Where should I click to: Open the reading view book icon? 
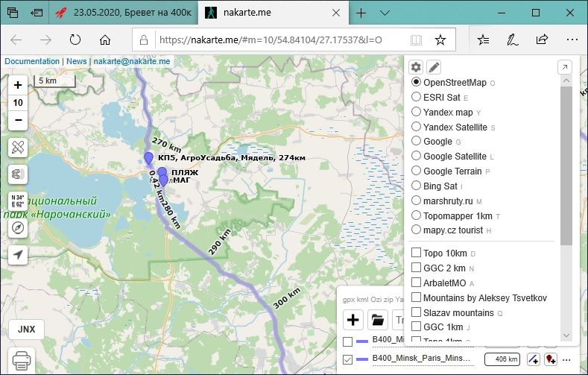click(416, 40)
